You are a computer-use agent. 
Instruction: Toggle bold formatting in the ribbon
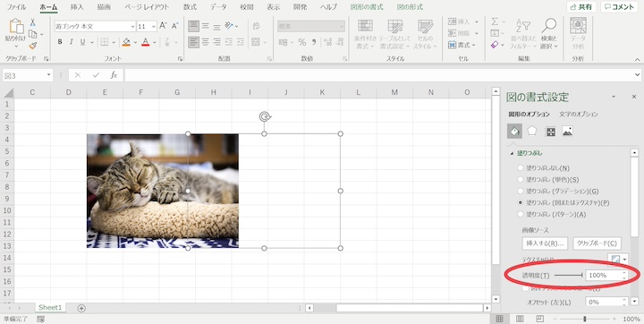pos(60,42)
